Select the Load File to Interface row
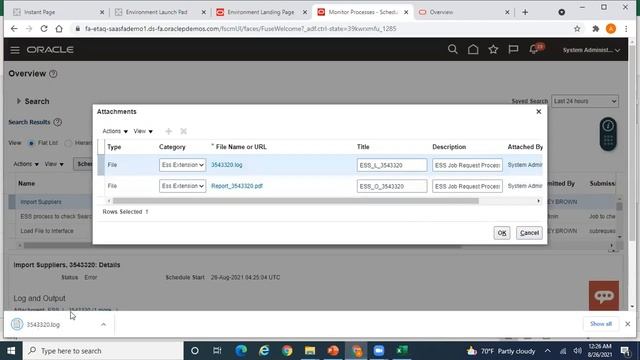Image resolution: width=640 pixels, height=360 pixels. [x=51, y=231]
